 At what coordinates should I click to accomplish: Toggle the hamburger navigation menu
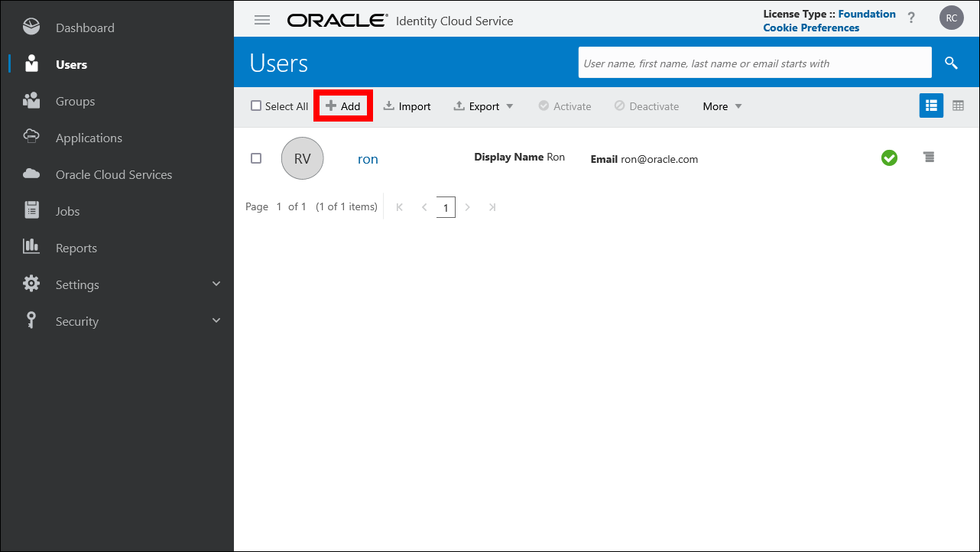click(262, 20)
